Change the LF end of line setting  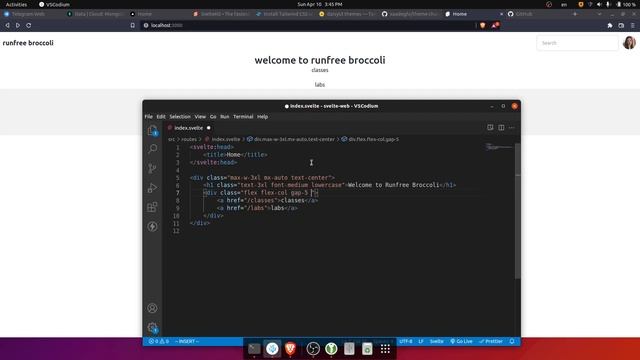(x=421, y=341)
